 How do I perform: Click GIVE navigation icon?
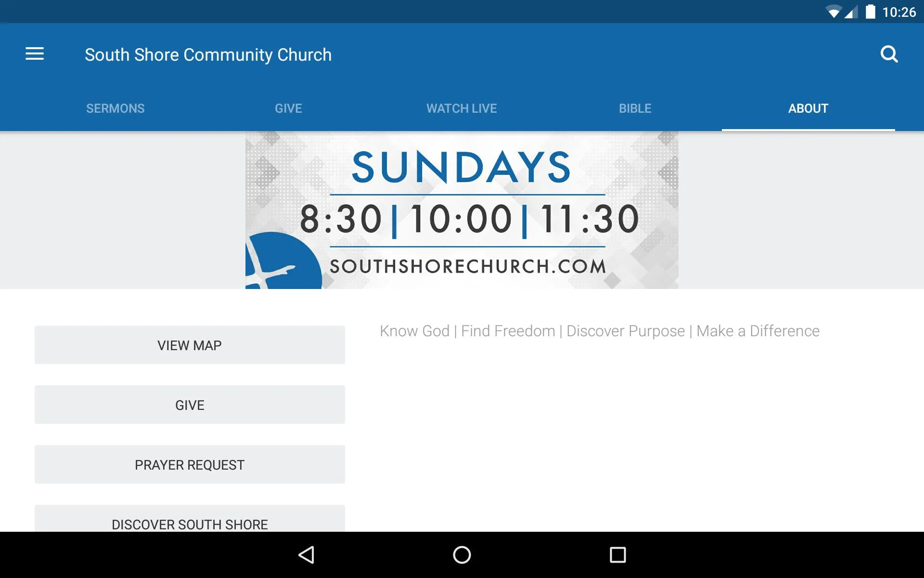coord(288,108)
